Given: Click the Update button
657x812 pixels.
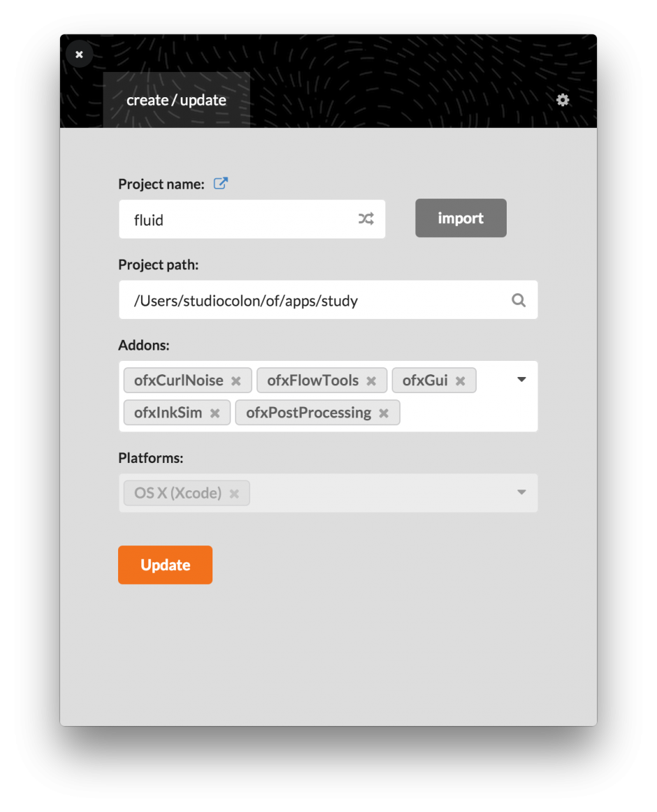Looking at the screenshot, I should (x=165, y=564).
